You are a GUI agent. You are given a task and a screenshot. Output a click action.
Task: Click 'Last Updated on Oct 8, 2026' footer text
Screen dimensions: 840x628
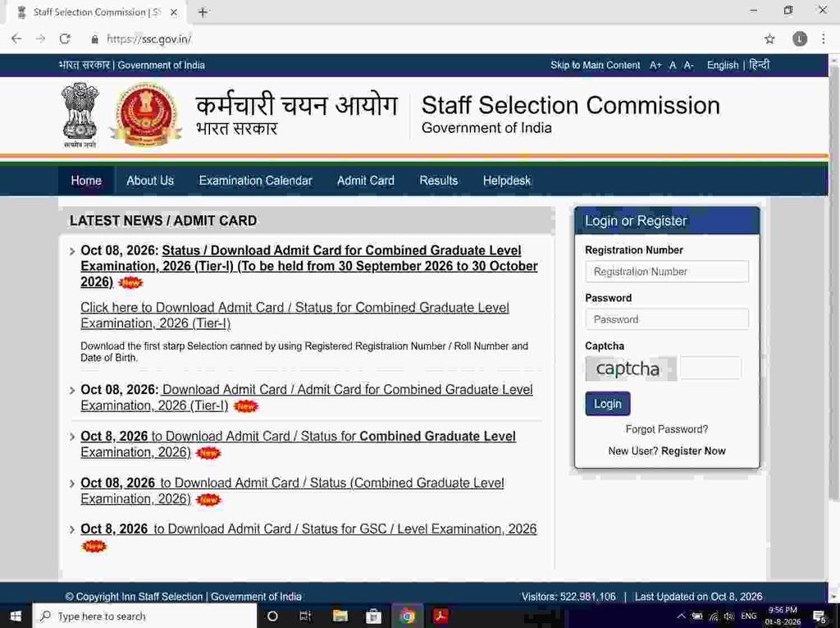(698, 597)
